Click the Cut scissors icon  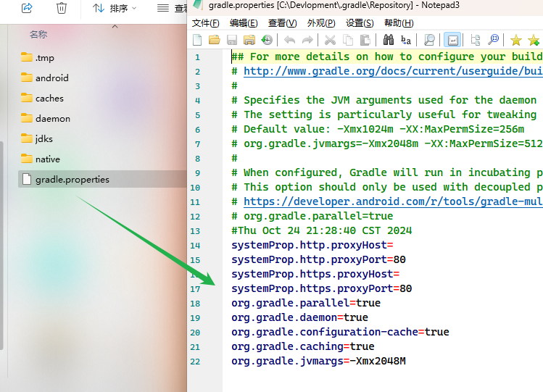(330, 40)
